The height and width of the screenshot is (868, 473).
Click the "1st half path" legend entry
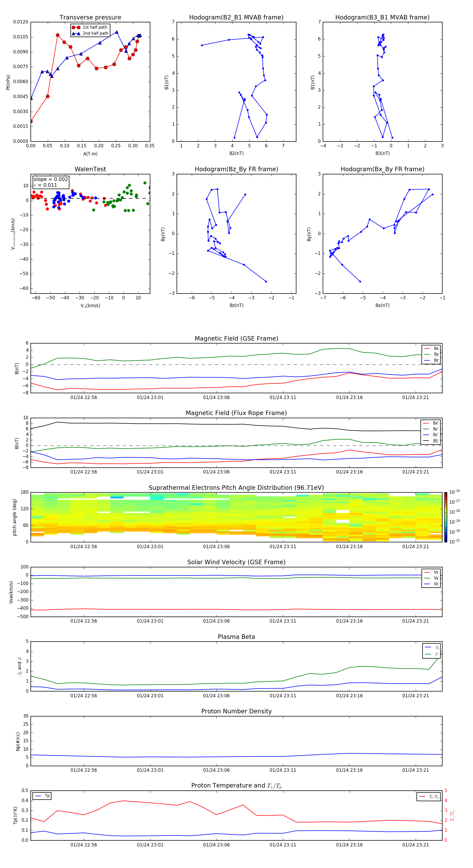[x=90, y=28]
